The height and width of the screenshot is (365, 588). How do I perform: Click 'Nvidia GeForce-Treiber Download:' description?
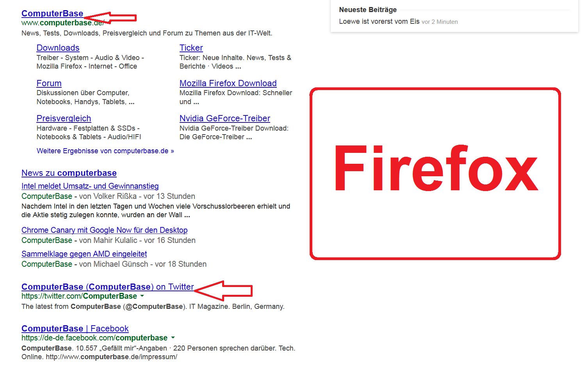point(234,133)
